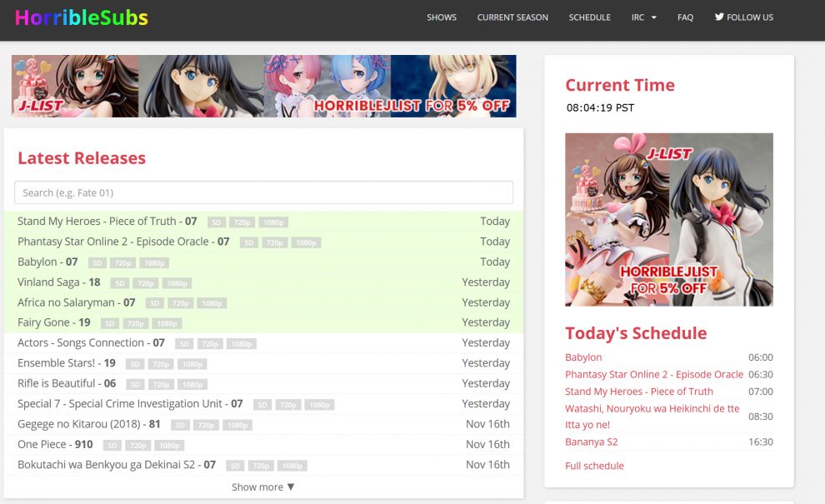Click the top J-List banner ad
The width and height of the screenshot is (825, 504).
[x=263, y=86]
